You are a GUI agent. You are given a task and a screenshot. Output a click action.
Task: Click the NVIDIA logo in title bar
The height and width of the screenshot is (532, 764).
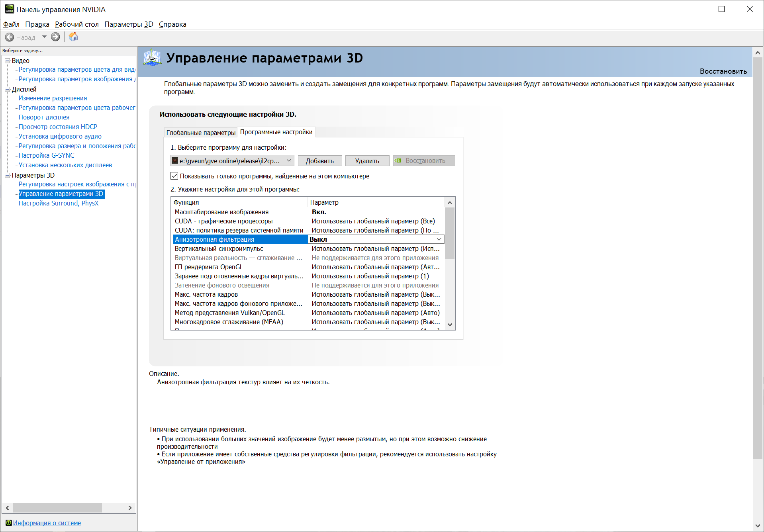tap(9, 9)
